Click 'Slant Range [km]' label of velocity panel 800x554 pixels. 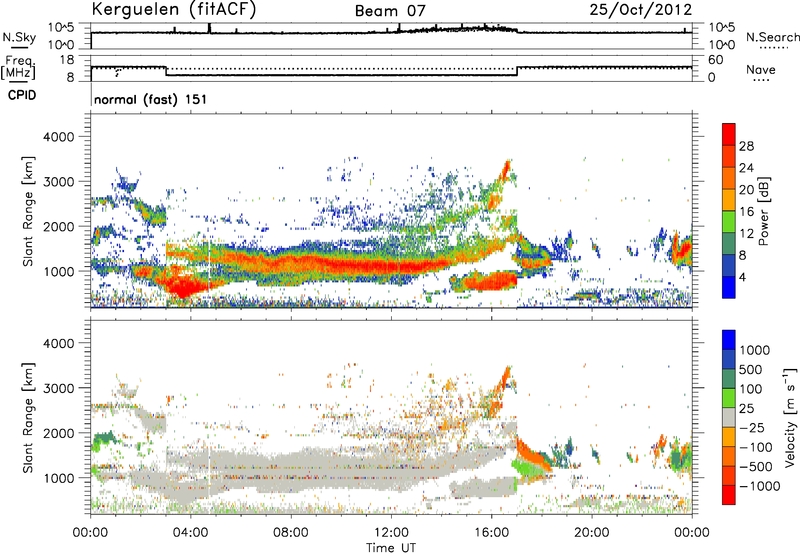(x=28, y=417)
